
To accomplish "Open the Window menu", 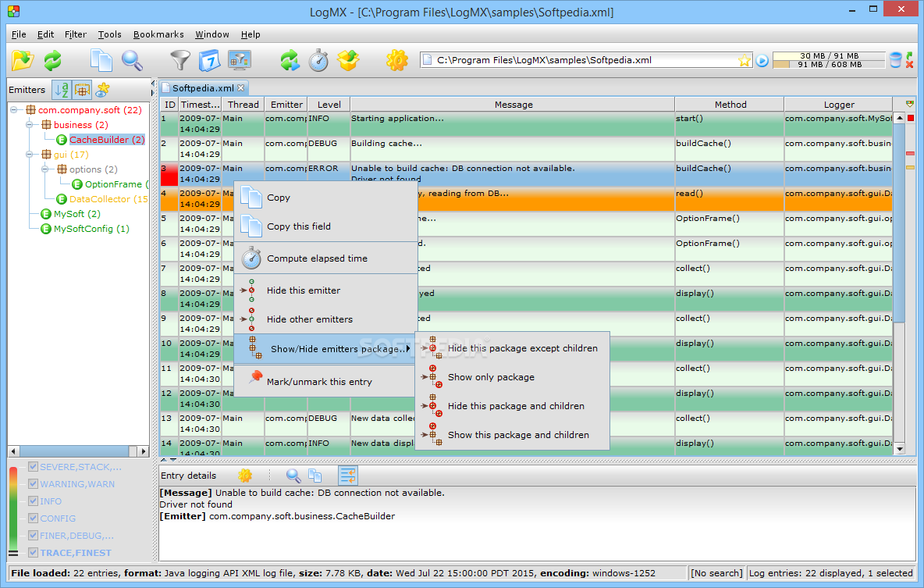I will [x=212, y=34].
